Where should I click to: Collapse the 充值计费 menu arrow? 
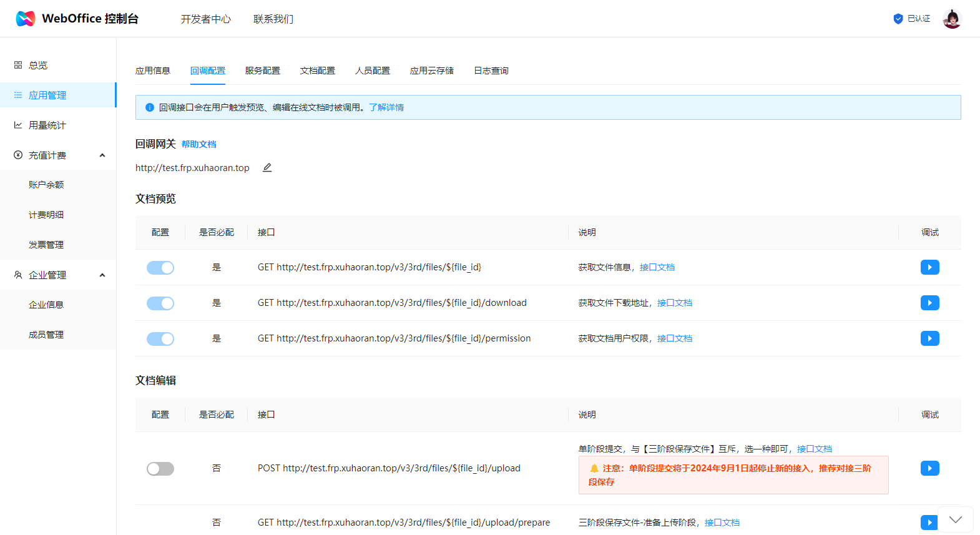[102, 155]
